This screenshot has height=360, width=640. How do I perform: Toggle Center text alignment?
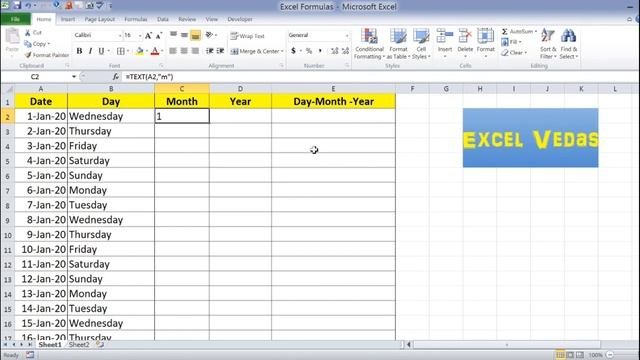(x=184, y=51)
